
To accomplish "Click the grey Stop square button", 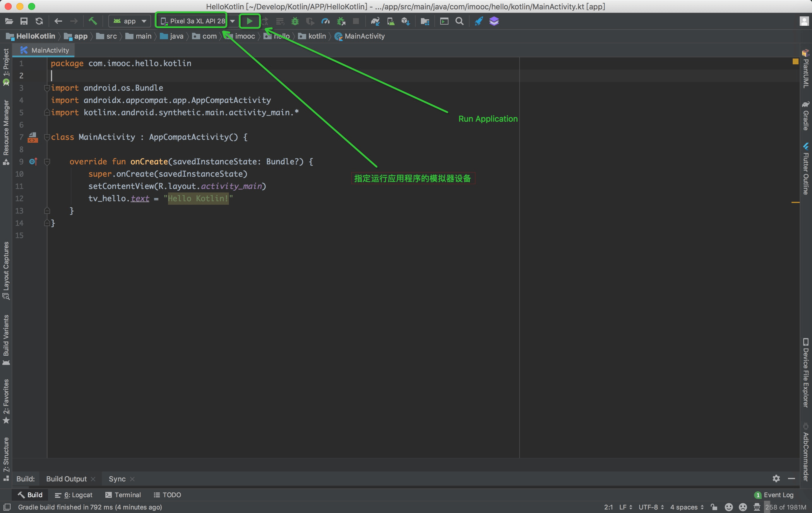I will [356, 21].
